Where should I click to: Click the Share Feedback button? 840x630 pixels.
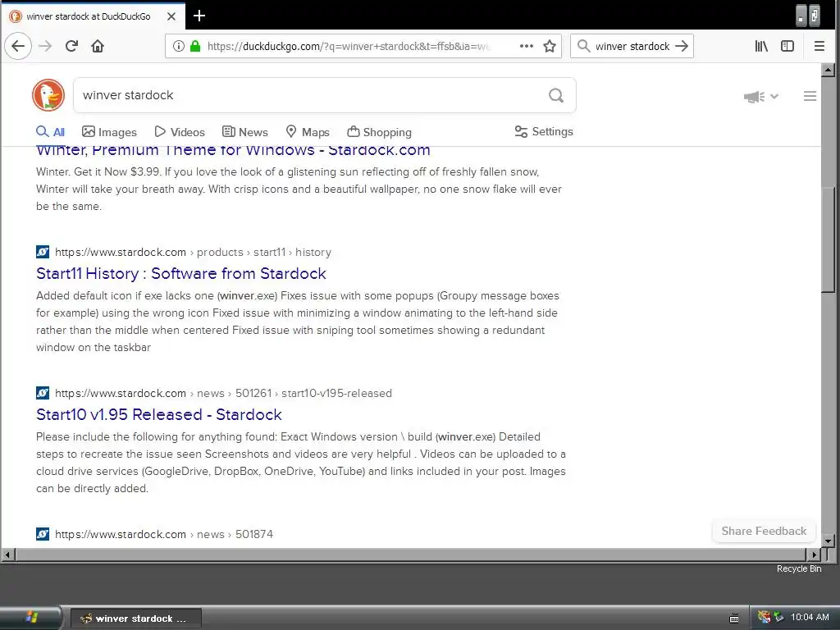click(764, 531)
